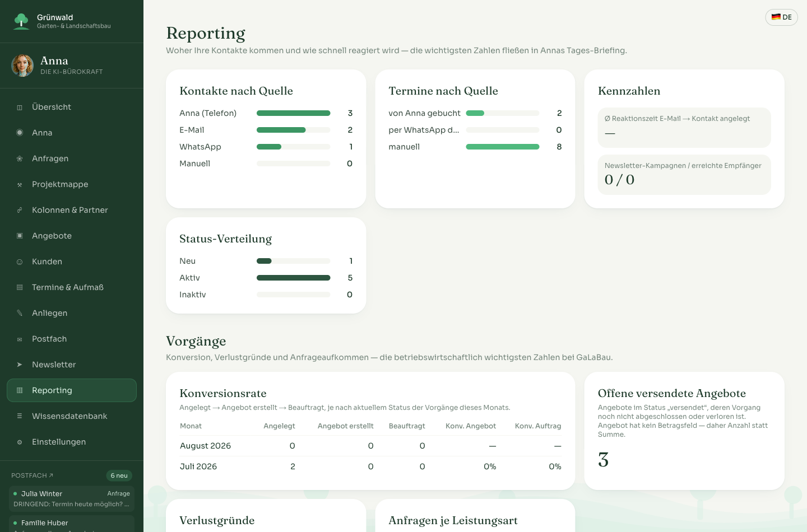Click the von Anna gebucht bar
Viewport: 807px width, 532px height.
pyautogui.click(x=503, y=113)
